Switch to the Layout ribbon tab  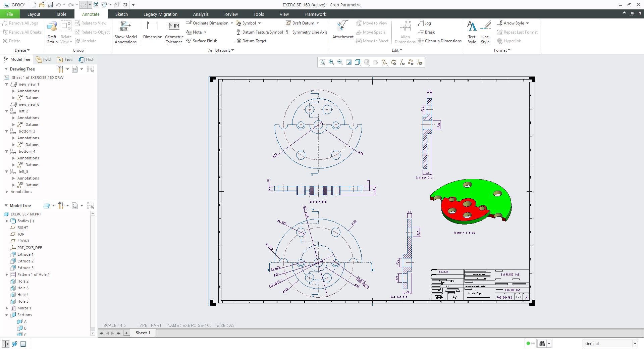coord(34,14)
